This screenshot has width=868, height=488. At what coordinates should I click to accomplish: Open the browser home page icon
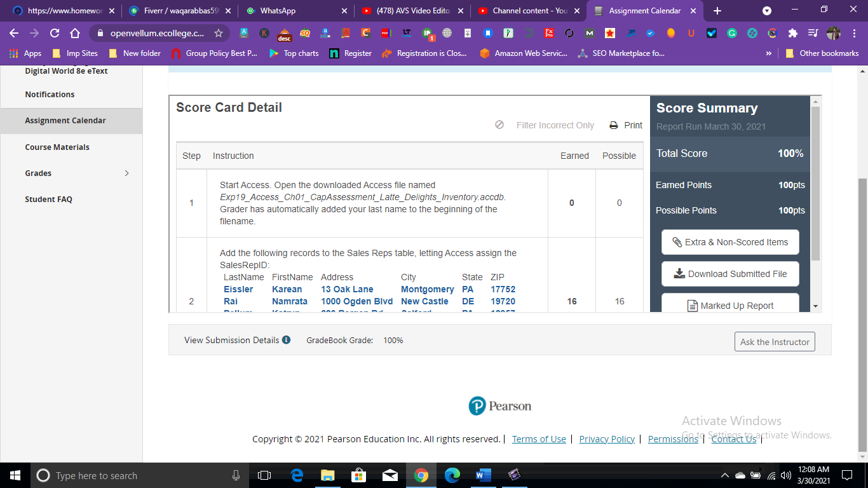pos(75,33)
